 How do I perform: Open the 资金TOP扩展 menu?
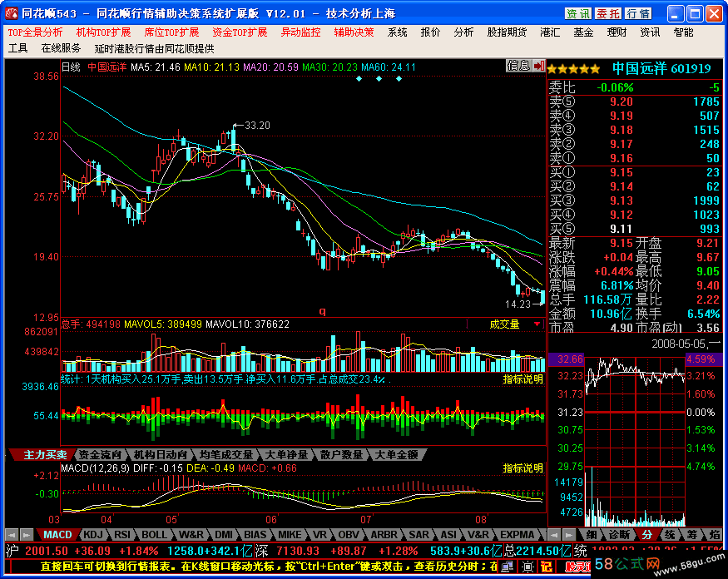(240, 32)
